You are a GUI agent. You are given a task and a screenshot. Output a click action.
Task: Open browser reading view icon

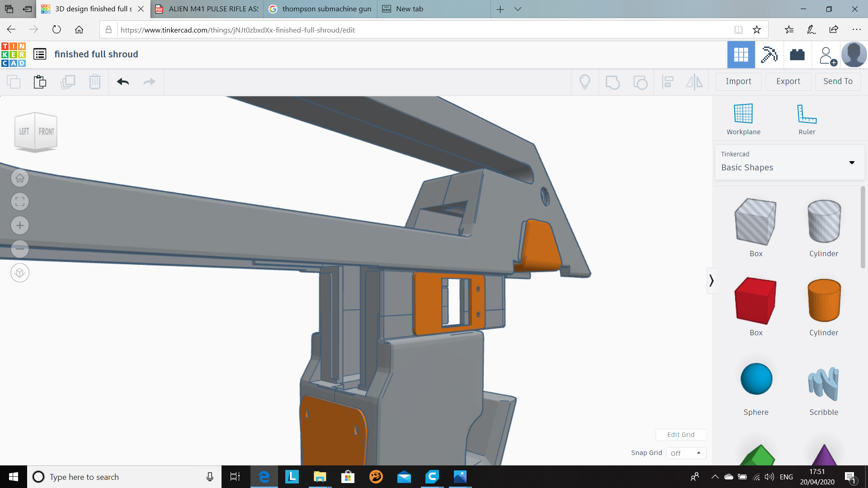click(x=738, y=30)
